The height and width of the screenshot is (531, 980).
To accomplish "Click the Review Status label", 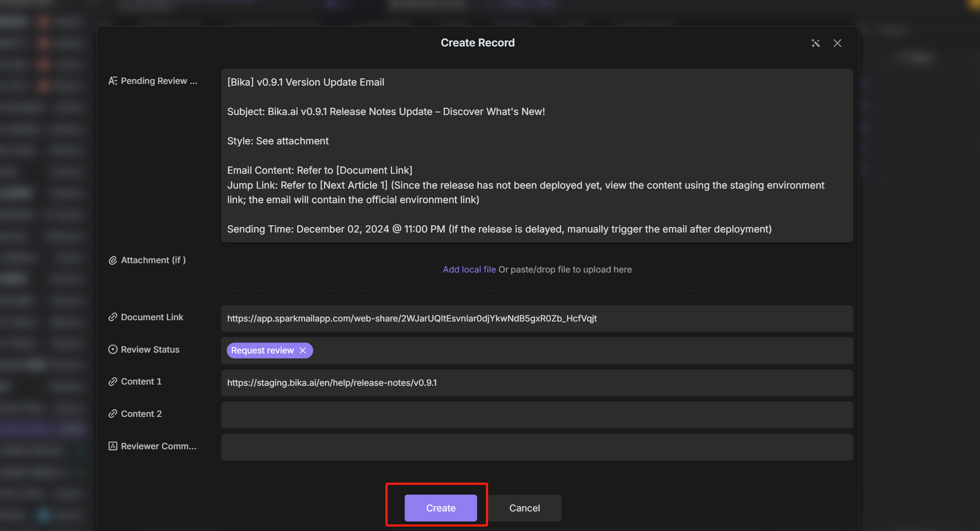I will 150,350.
